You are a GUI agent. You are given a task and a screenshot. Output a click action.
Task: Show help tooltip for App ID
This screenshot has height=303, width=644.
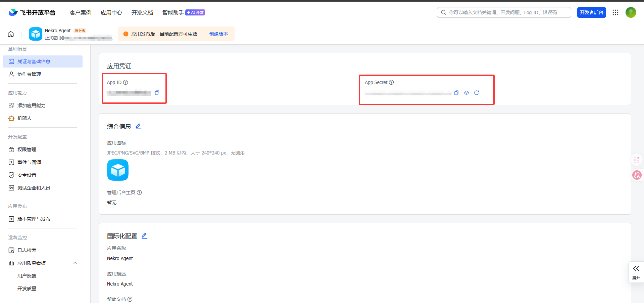(x=126, y=82)
